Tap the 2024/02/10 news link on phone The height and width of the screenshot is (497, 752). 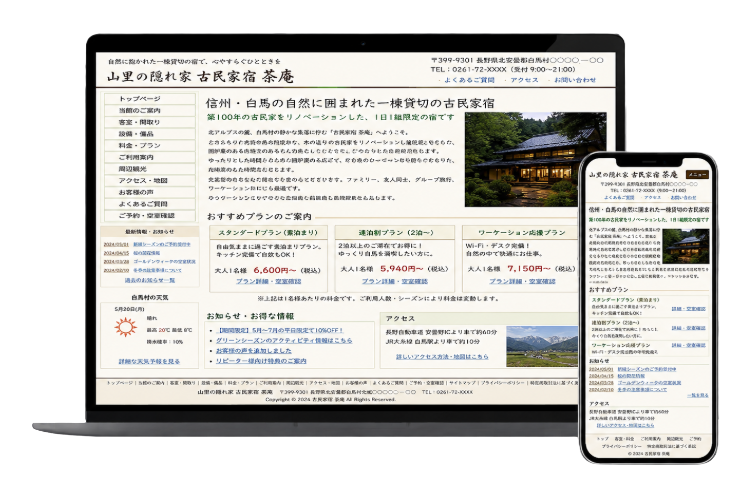[x=642, y=390]
